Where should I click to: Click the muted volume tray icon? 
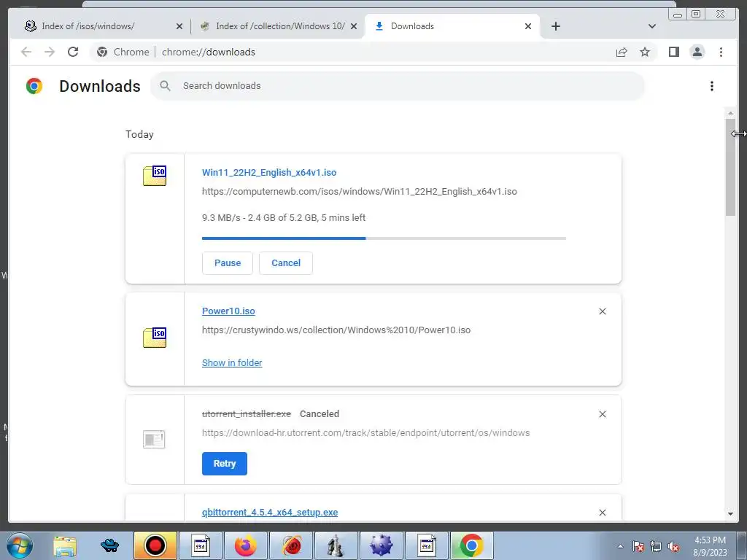coord(673,546)
